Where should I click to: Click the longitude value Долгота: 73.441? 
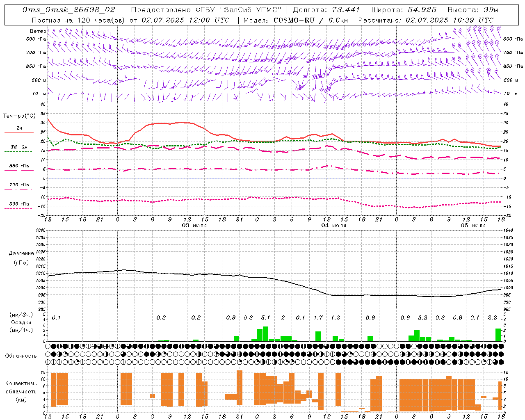326,9
